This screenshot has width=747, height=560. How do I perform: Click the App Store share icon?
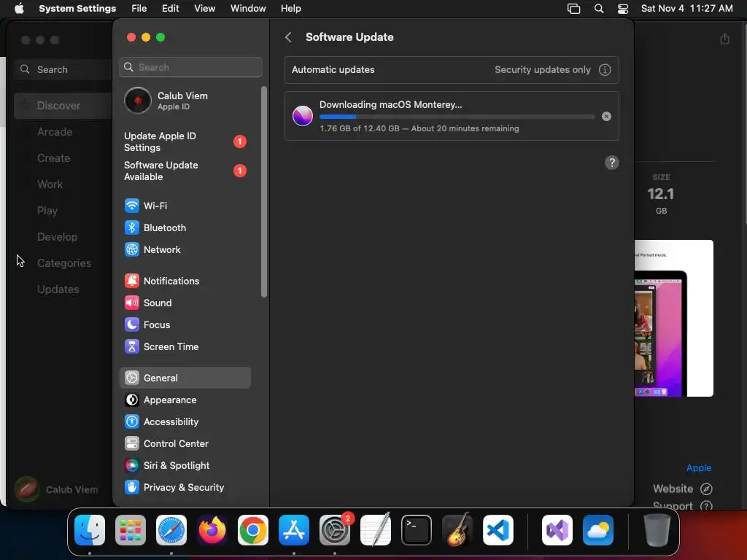point(724,39)
